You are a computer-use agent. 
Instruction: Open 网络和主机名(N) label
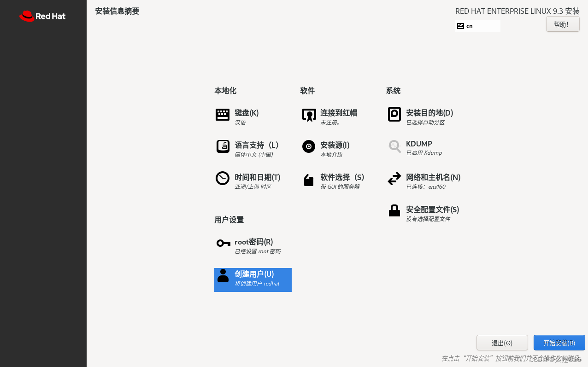[x=433, y=177]
